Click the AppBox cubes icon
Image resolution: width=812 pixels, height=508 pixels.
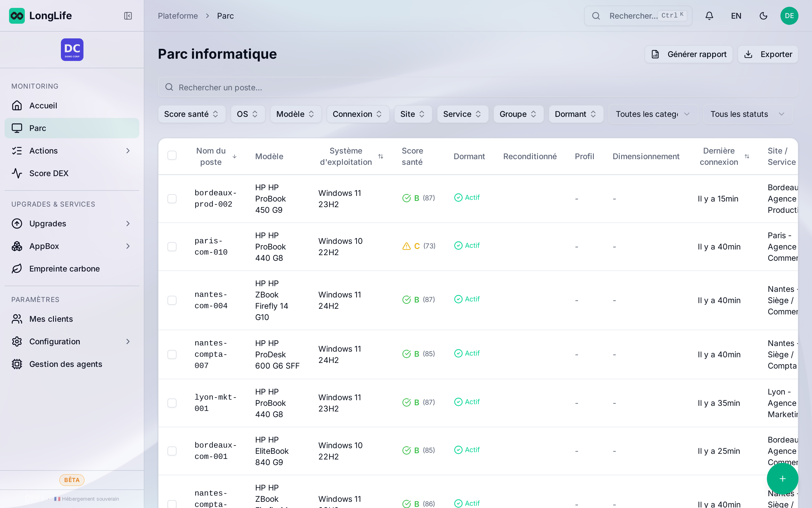[x=17, y=246]
